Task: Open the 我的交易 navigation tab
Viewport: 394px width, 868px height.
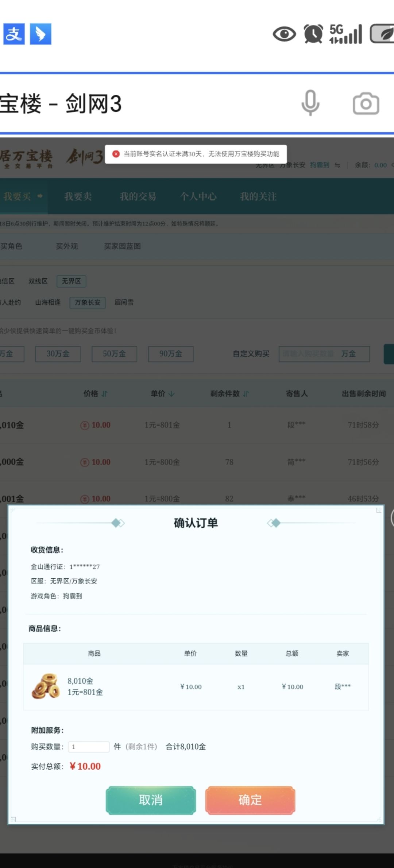Action: (138, 196)
